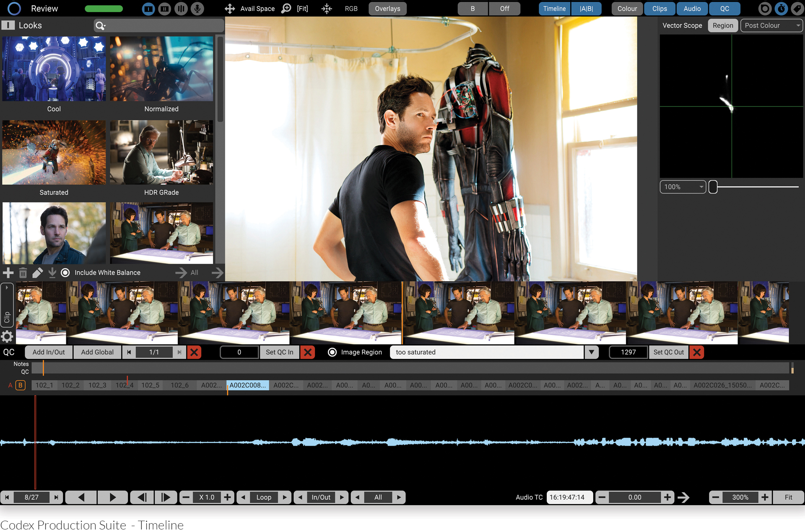Viewport: 805px width, 532px height.
Task: Toggle the Looks panel sidebar icon
Action: [x=8, y=26]
